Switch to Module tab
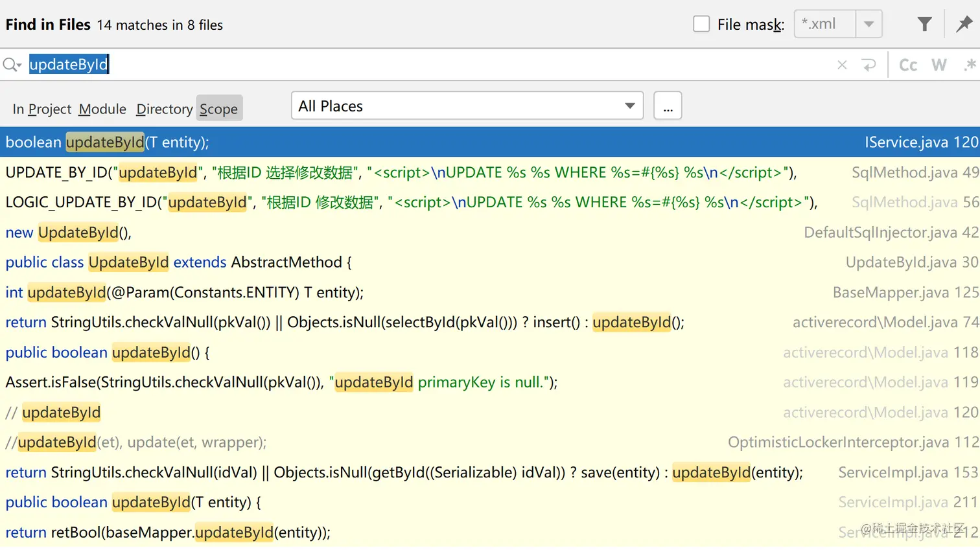Viewport: 980px width, 550px height. point(102,109)
